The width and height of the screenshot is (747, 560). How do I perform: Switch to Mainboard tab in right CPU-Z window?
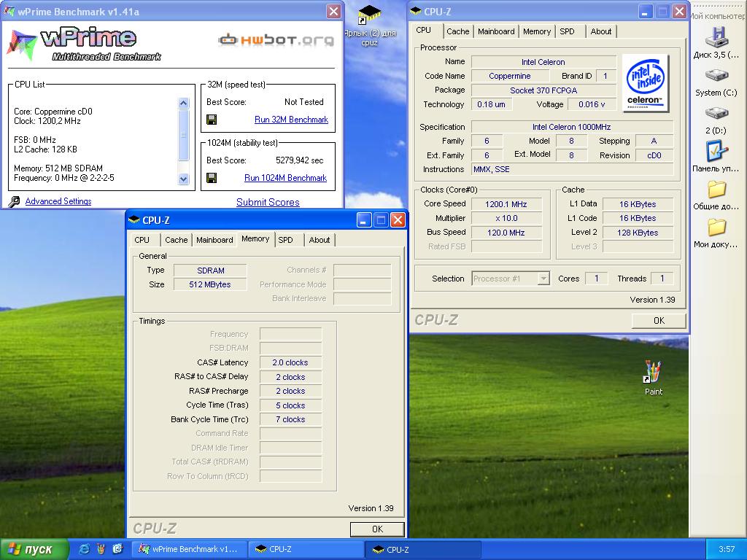click(x=496, y=31)
